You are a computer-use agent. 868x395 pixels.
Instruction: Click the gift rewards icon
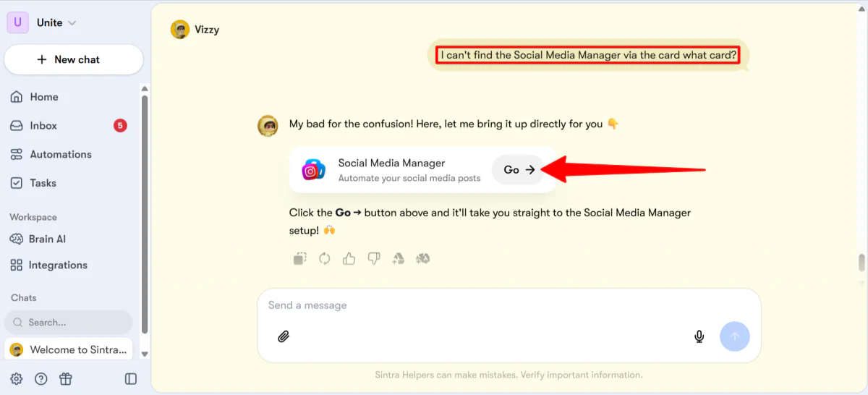tap(66, 378)
